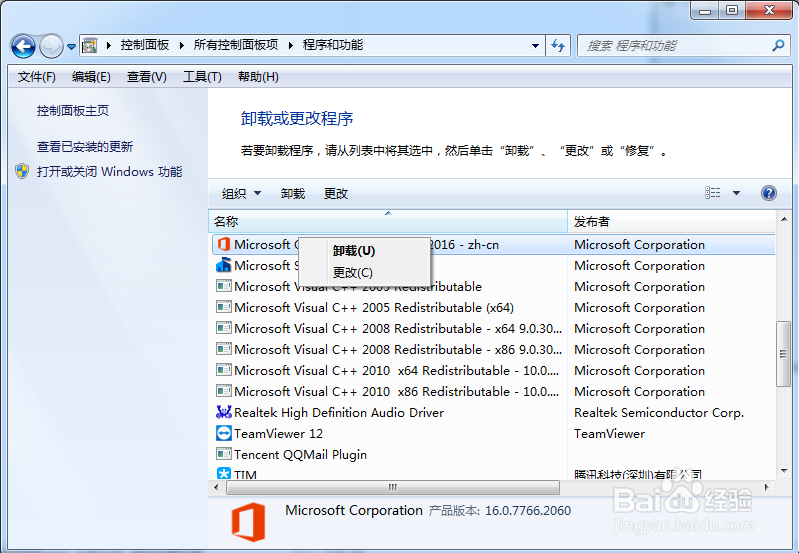The height and width of the screenshot is (553, 799).
Task: Click the Forward navigation arrow button
Action: click(x=51, y=46)
